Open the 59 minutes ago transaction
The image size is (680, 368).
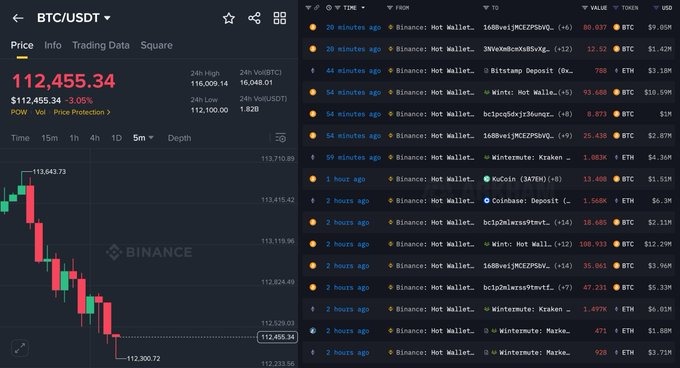coord(353,157)
